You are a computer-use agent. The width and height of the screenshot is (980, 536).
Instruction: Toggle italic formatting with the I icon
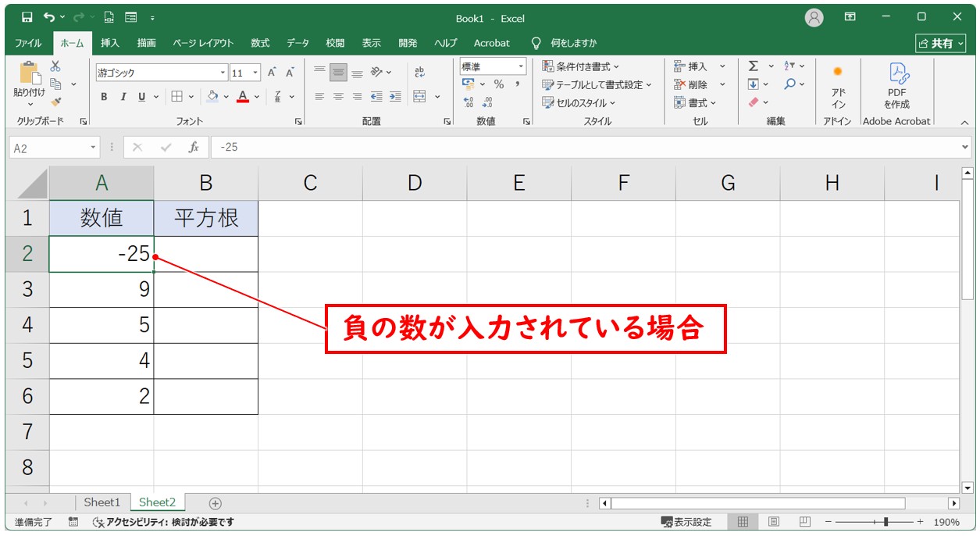pos(122,97)
